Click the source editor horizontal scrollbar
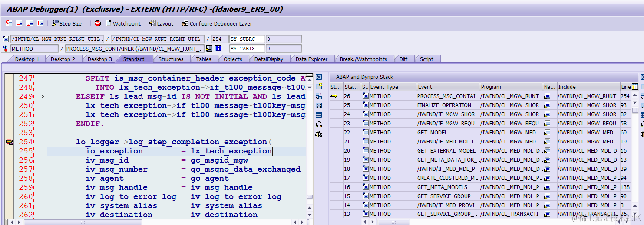The width and height of the screenshot is (644, 225). point(83,222)
